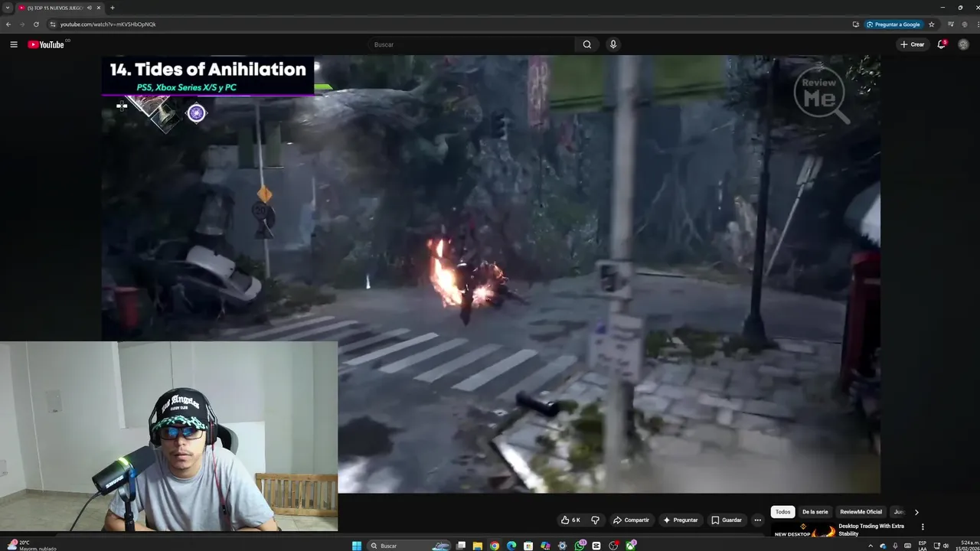The image size is (980, 551).
Task: Click the YouTube search magnifier button
Action: tap(587, 44)
